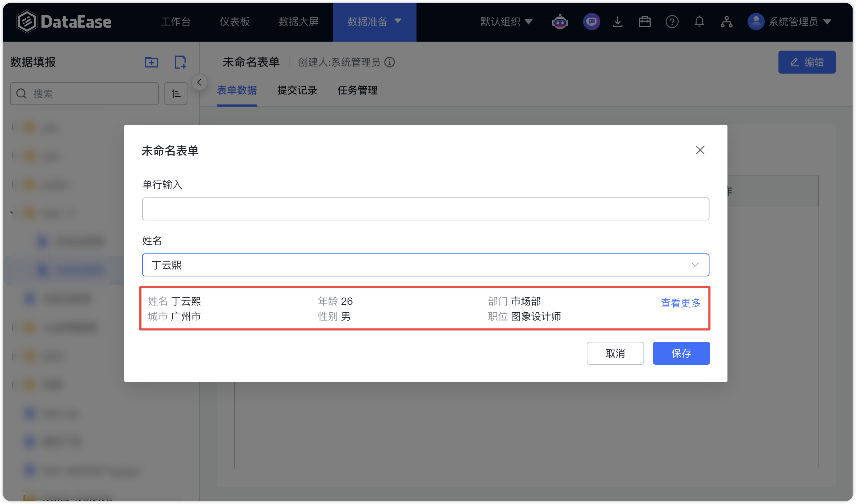The width and height of the screenshot is (856, 504).
Task: Open the purple chat assistant icon
Action: pos(591,22)
